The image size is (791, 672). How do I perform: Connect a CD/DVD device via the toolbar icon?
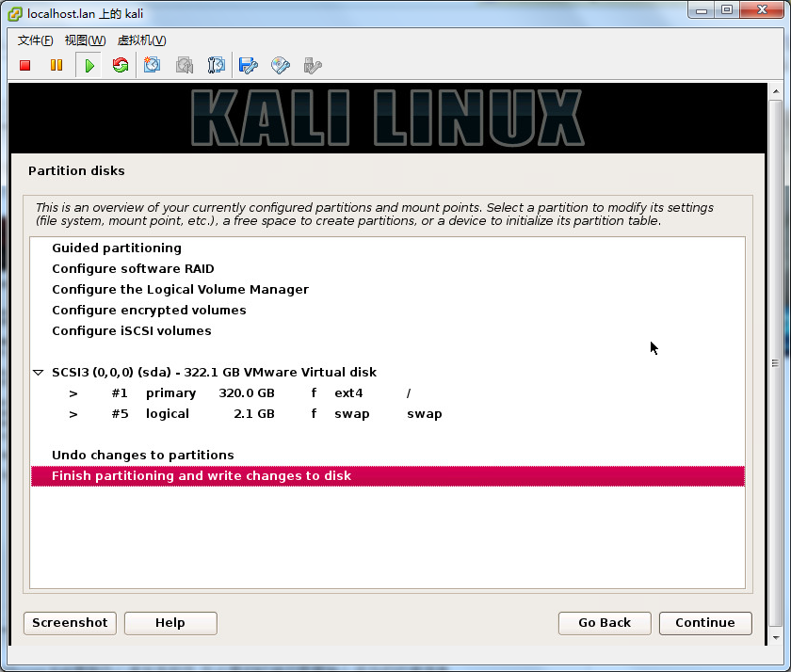pos(281,66)
